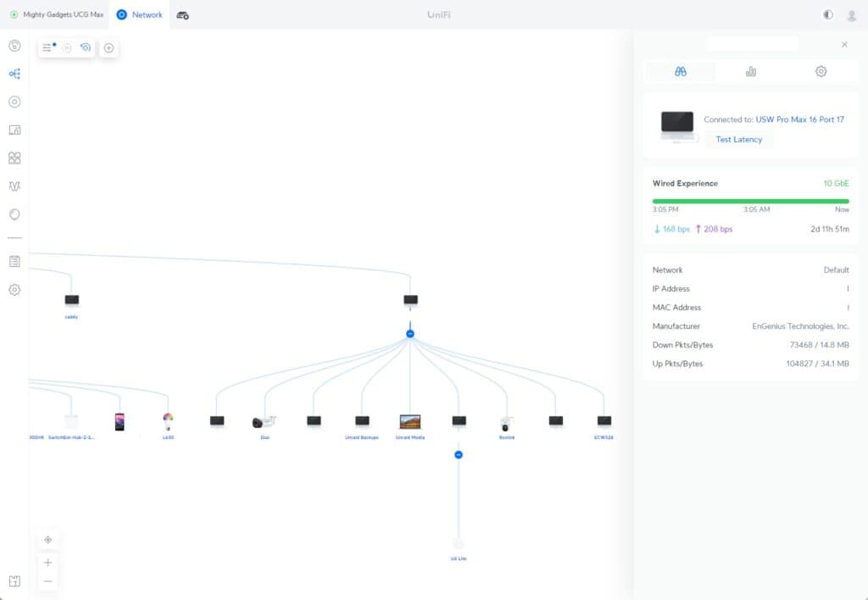The height and width of the screenshot is (600, 868).
Task: Collapse the switch's child devices node
Action: pos(410,334)
